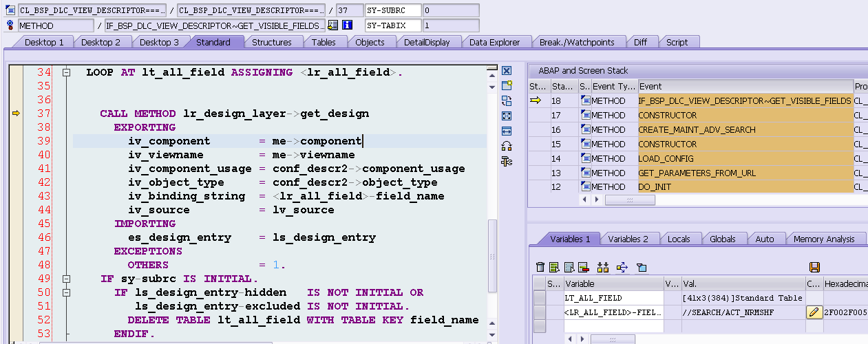
Task: Click the second green list icon in Variables toolbar
Action: point(554,267)
